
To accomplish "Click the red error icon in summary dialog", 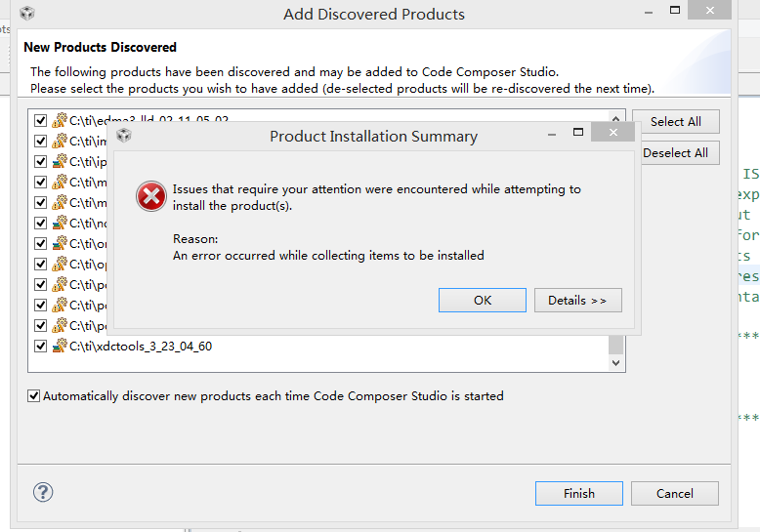I will point(151,196).
